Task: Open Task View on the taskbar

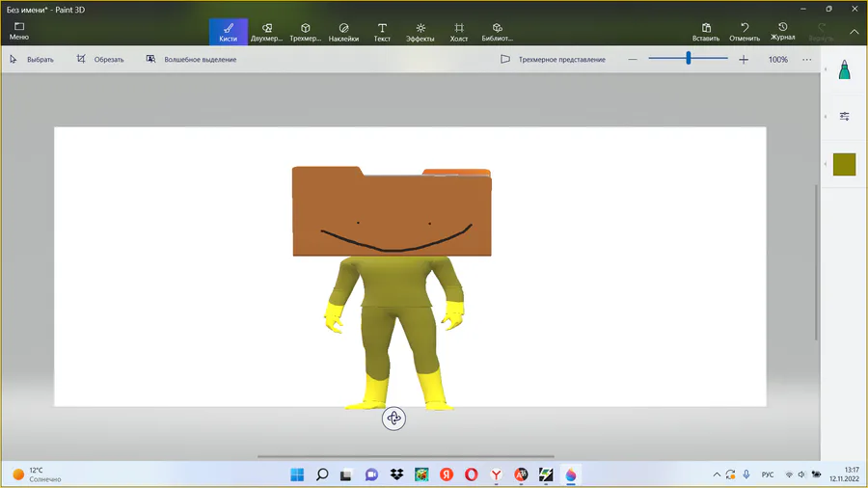Action: coord(346,474)
